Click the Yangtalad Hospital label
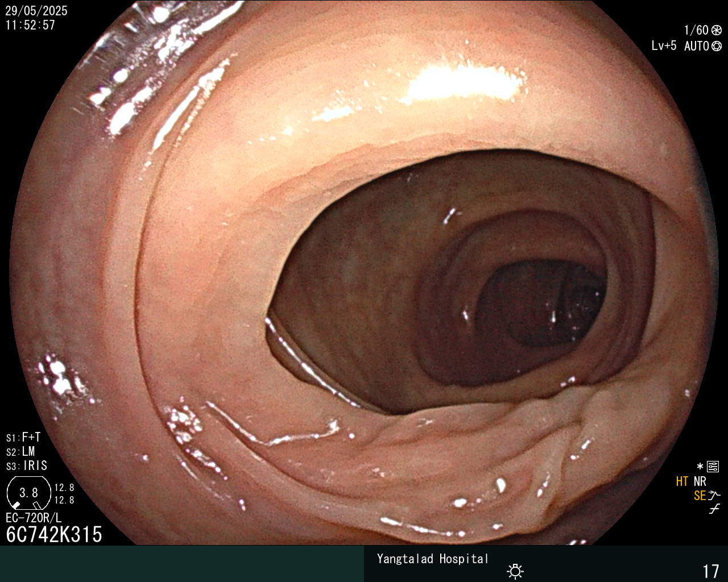728x582 pixels. click(x=433, y=559)
